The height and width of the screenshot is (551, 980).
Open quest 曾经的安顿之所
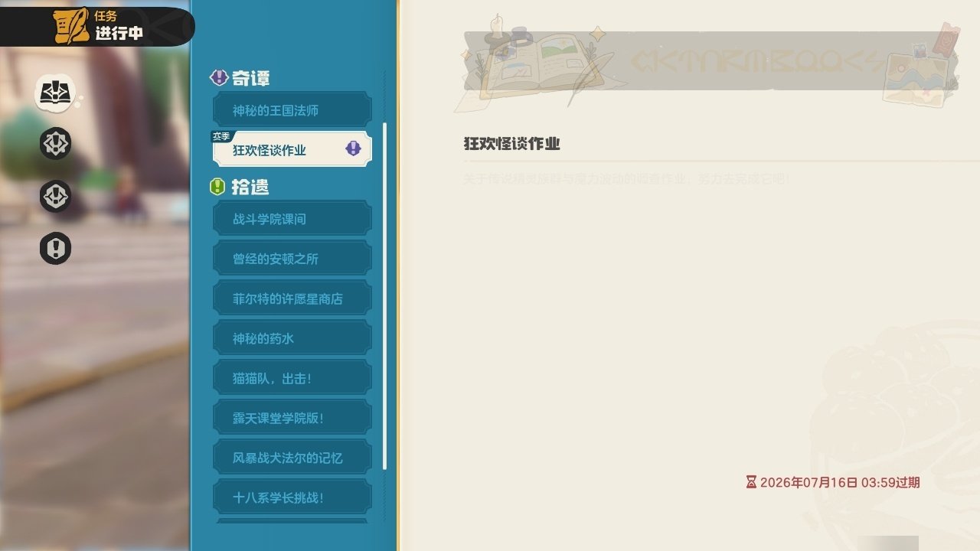tap(292, 259)
